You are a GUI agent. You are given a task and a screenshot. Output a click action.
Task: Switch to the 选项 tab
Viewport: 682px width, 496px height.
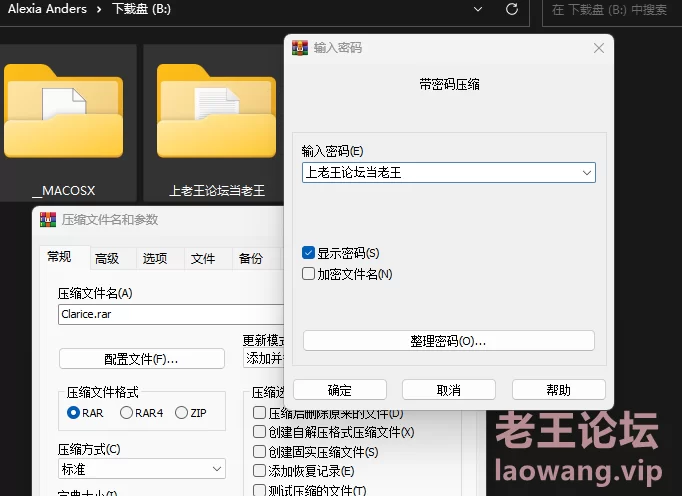click(x=155, y=258)
